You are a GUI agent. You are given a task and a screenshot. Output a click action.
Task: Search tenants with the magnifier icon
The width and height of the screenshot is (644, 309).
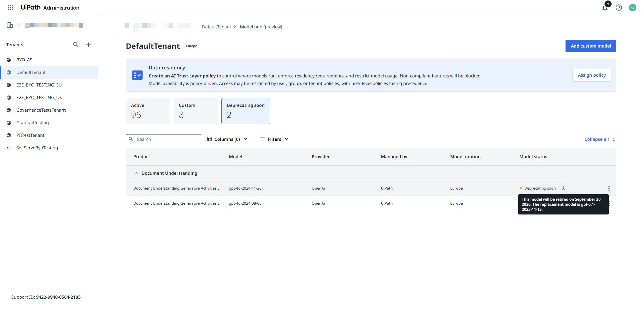(x=76, y=45)
